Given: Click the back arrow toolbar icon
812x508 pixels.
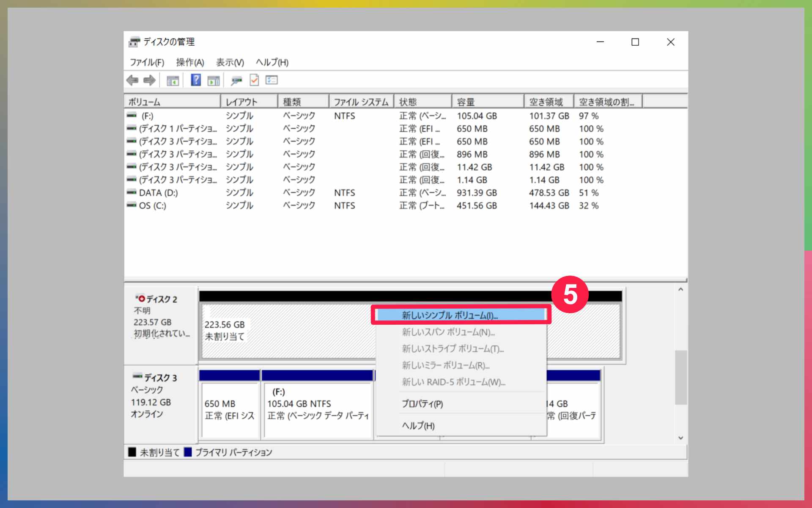Looking at the screenshot, I should tap(132, 80).
